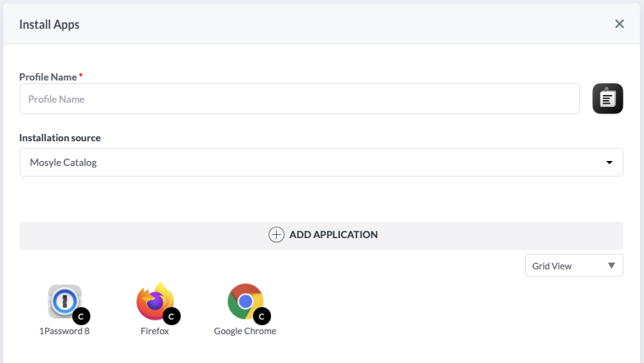
Task: Click the 1Password 8 name label
Action: 64,331
